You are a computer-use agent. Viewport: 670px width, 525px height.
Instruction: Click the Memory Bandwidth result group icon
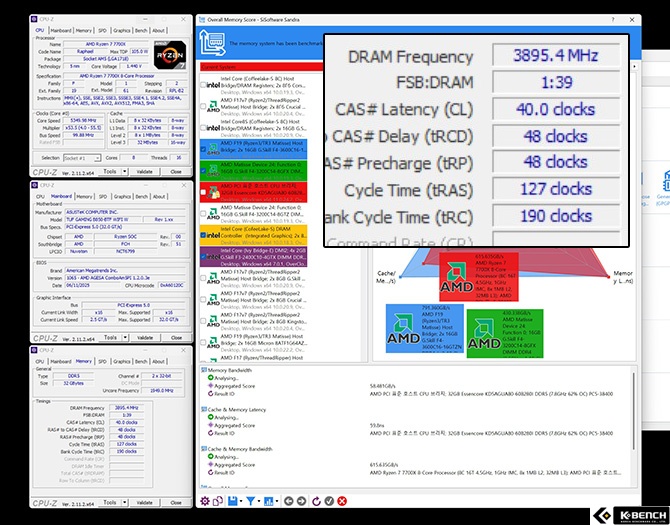(204, 370)
